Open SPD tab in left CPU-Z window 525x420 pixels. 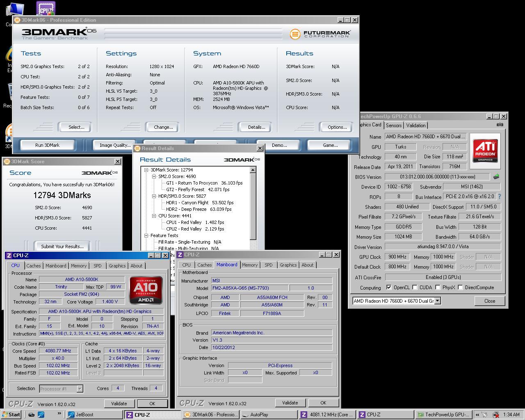[x=98, y=266]
